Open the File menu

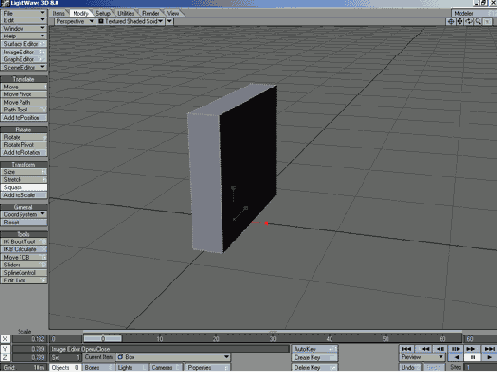coord(23,13)
